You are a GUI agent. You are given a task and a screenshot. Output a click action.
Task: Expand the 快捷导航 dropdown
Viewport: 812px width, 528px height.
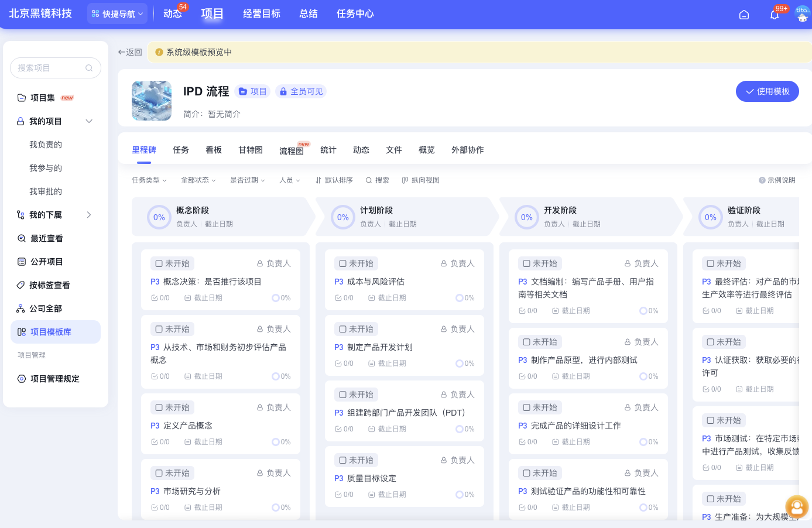coord(117,13)
